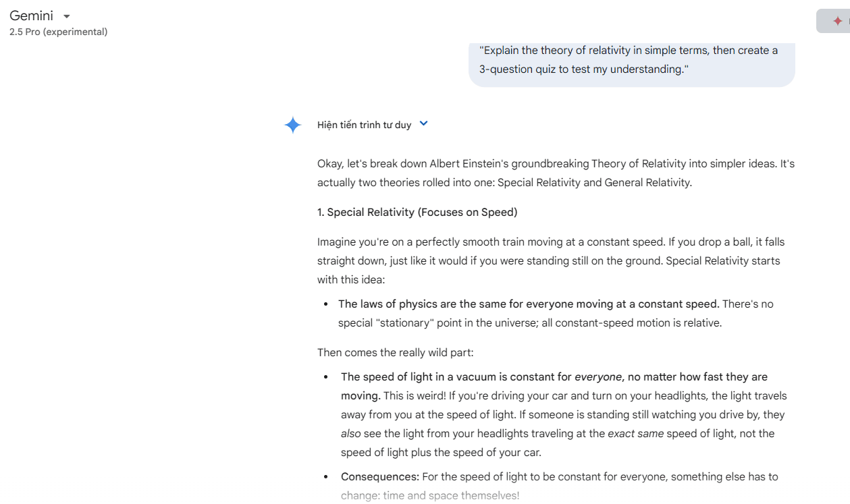Click the user prompt bubble about relativity
The height and width of the screenshot is (504, 850).
tap(632, 61)
